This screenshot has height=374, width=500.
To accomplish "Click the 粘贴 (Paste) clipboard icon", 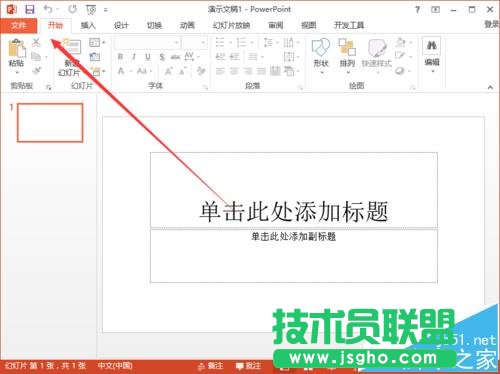I will [17, 48].
